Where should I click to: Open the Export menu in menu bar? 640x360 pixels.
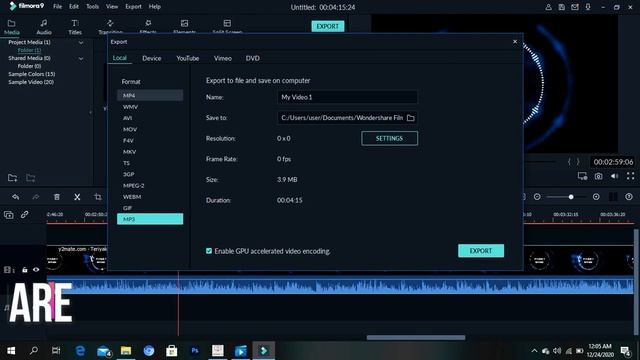pos(133,7)
